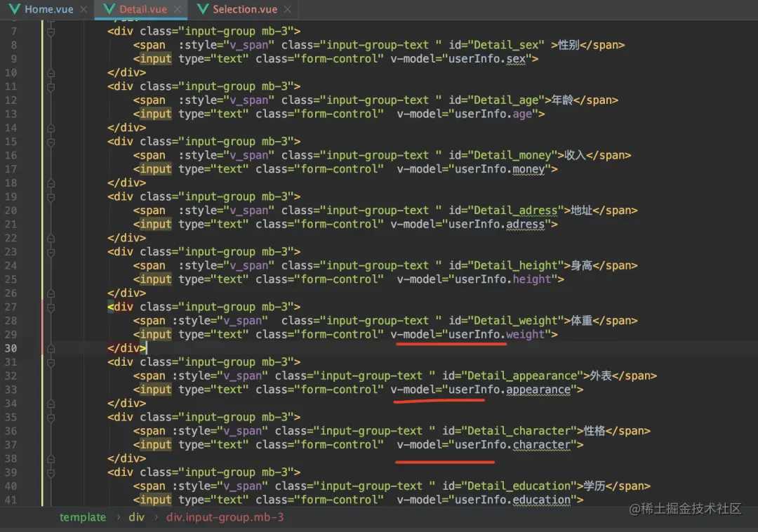Click the userInfo.education v-model binding
This screenshot has width=758, height=532.
pyautogui.click(x=512, y=500)
